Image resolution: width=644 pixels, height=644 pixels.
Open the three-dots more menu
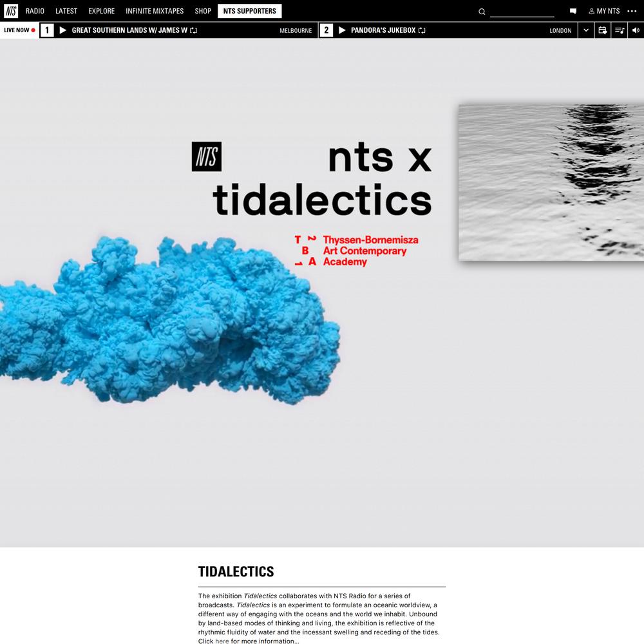coord(632,11)
